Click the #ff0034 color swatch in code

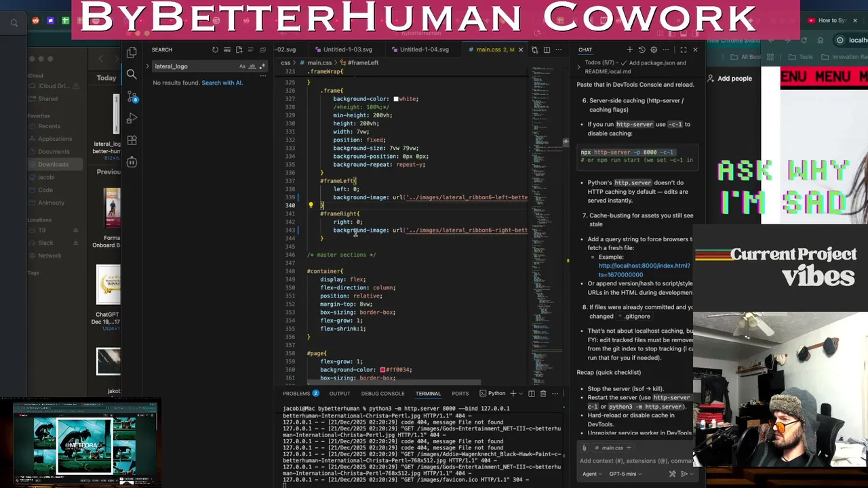point(382,370)
